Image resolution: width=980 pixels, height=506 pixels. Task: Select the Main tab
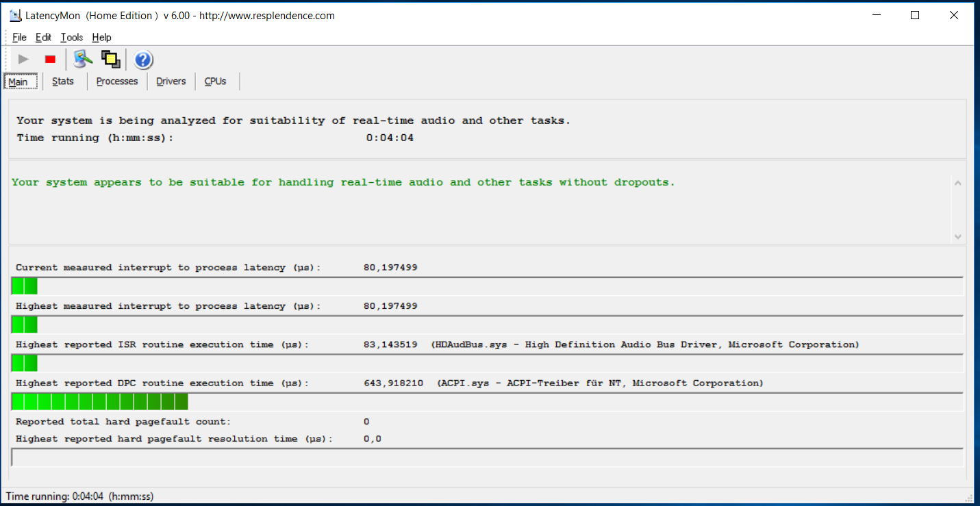[x=18, y=81]
